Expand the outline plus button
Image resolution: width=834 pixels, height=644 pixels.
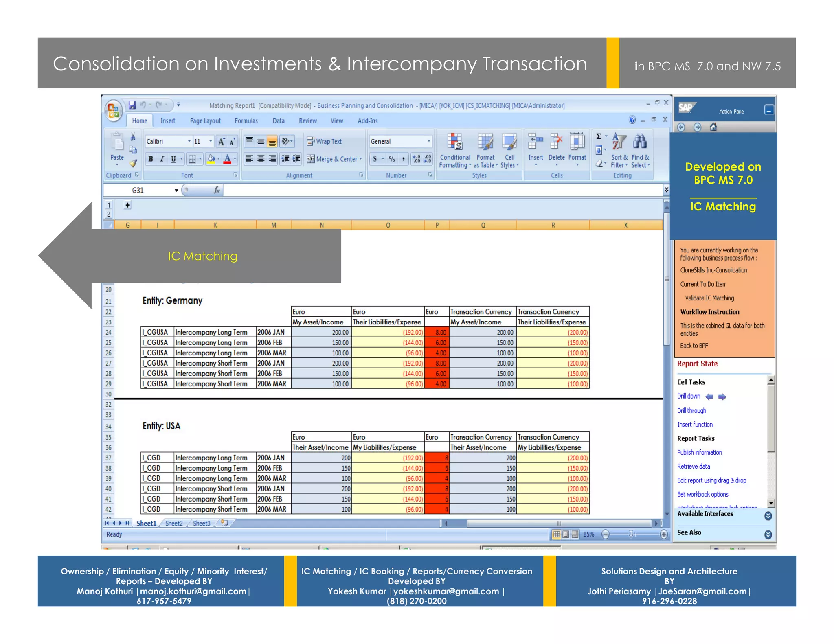[x=127, y=205]
